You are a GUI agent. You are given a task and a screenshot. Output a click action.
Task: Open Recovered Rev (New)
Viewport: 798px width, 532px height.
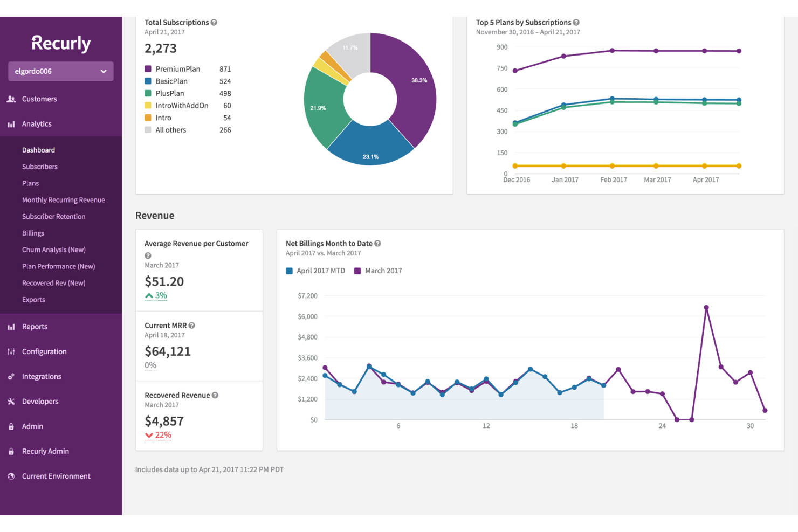[x=54, y=283]
